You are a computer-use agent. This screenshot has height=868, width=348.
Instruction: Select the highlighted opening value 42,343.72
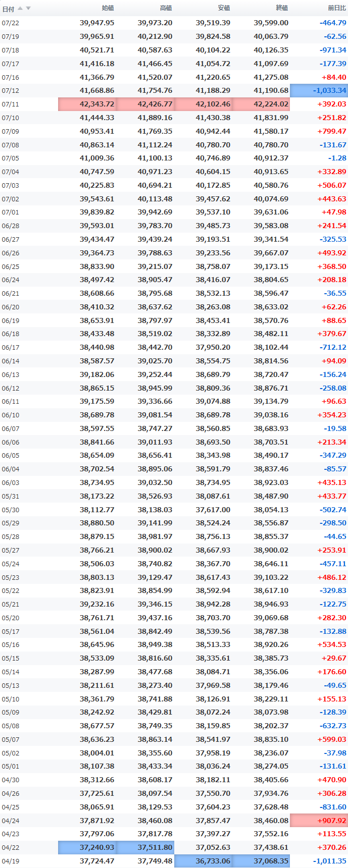click(87, 104)
